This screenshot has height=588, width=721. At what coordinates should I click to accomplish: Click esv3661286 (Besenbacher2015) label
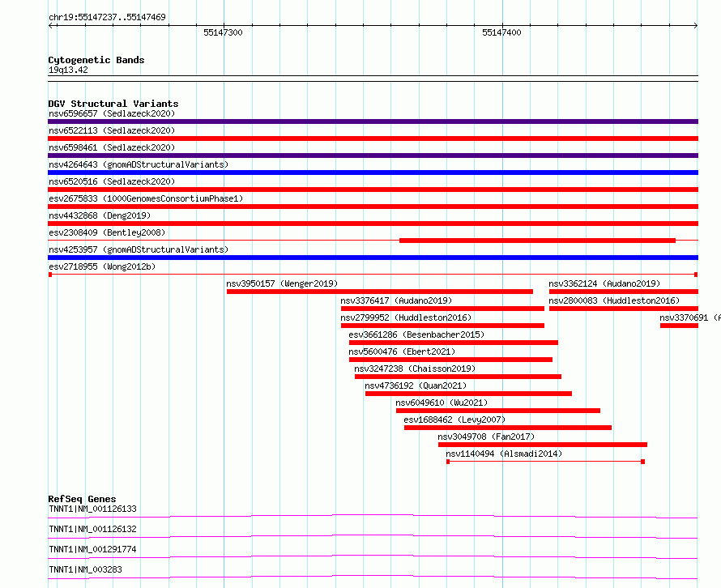tap(416, 334)
